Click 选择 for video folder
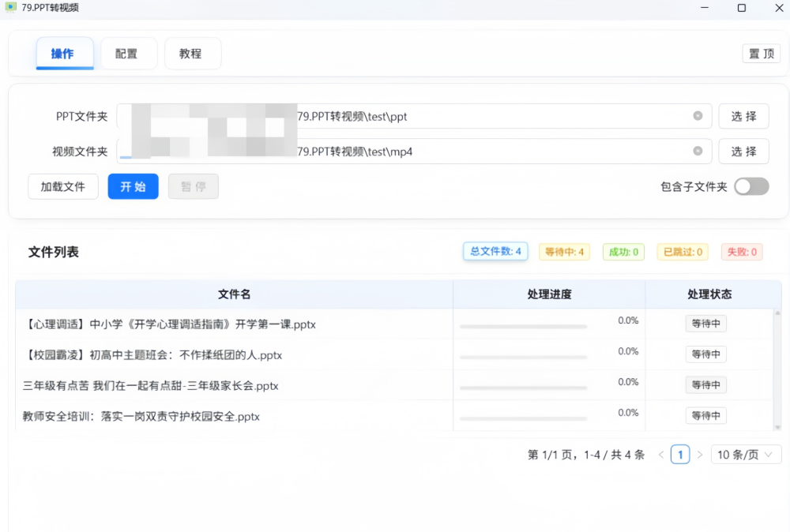Screen dimensions: 790x532 (x=743, y=151)
